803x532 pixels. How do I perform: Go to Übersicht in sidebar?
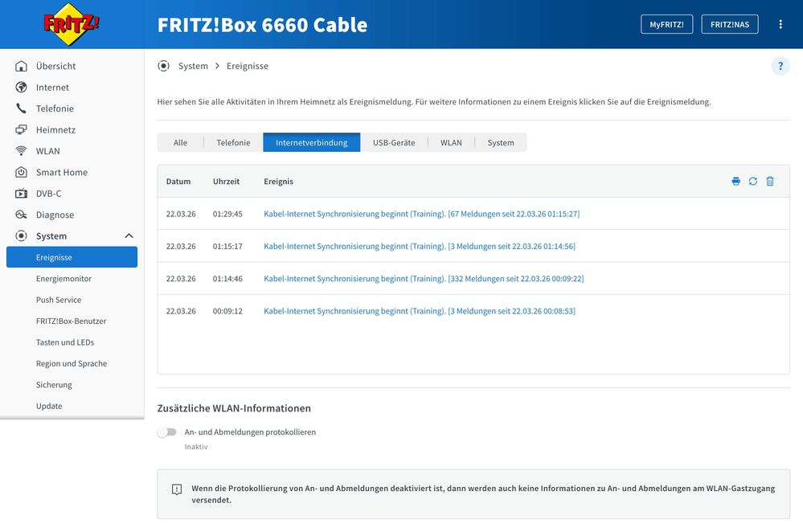[x=55, y=66]
